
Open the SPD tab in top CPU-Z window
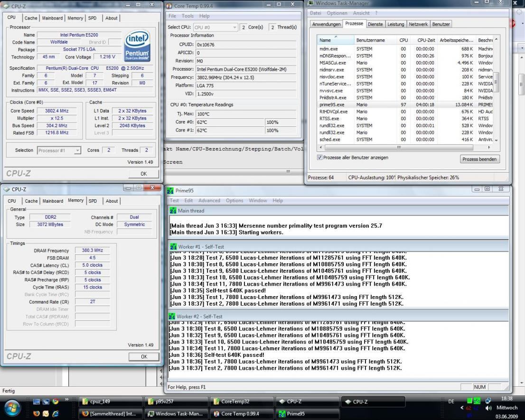click(92, 18)
